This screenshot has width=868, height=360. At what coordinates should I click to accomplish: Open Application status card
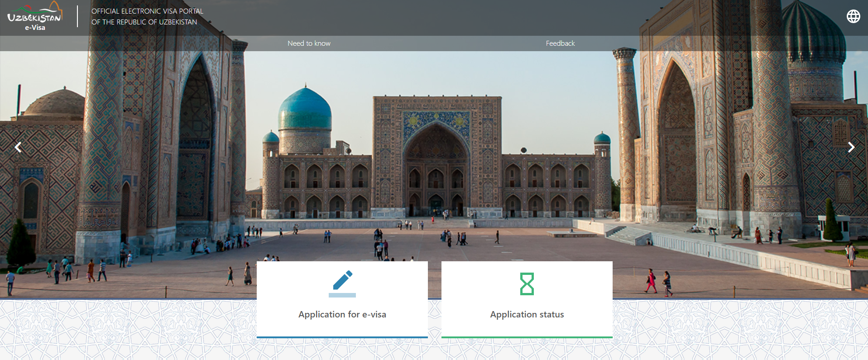coord(527,300)
